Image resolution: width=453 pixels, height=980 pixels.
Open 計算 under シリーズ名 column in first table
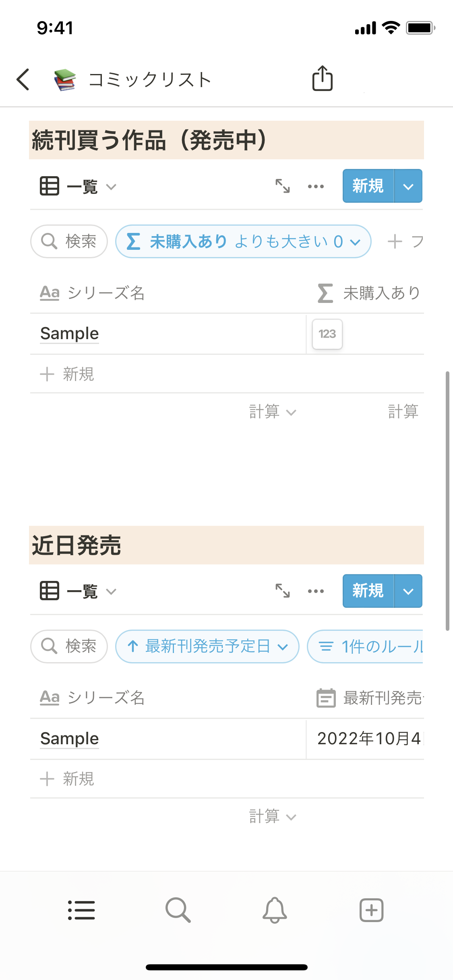tap(272, 412)
